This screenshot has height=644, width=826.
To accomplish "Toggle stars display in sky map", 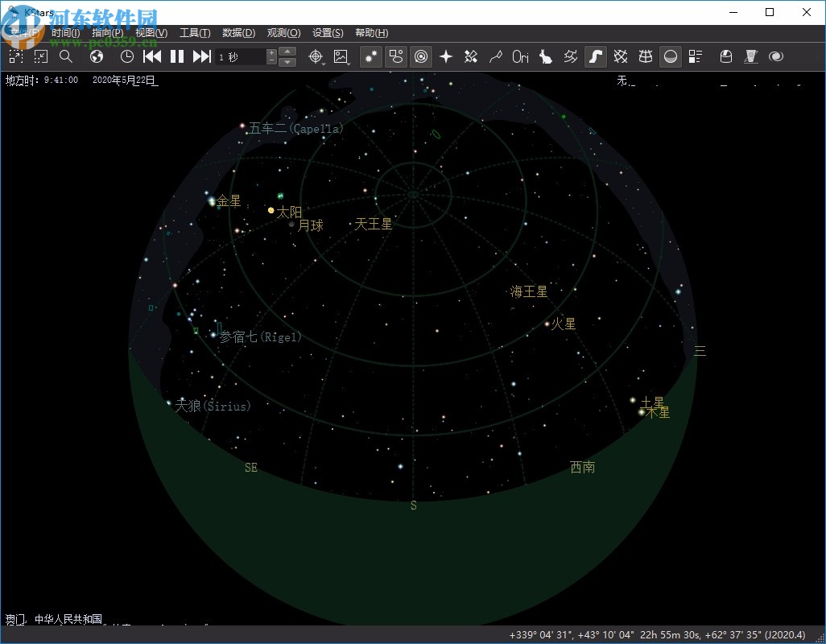I will pyautogui.click(x=370, y=56).
